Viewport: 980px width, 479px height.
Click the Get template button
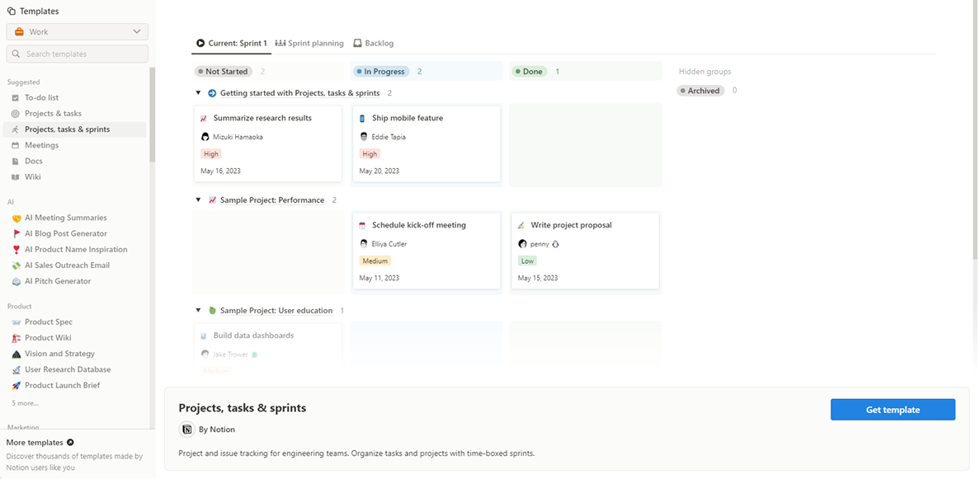click(893, 410)
